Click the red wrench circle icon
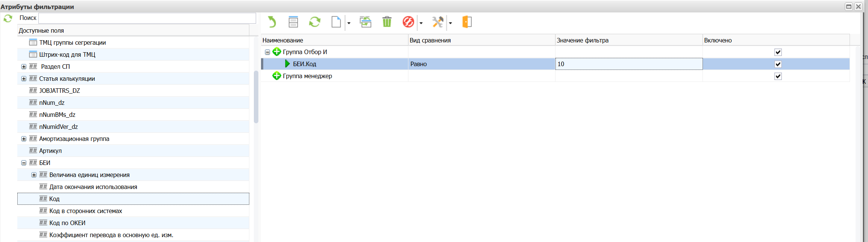 tap(408, 22)
